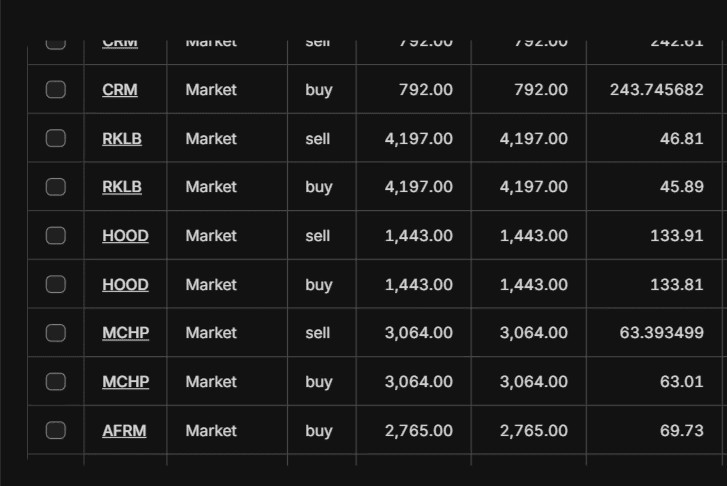Image resolution: width=727 pixels, height=486 pixels.
Task: Select the HOOD buy order checkbox
Action: [x=56, y=285]
